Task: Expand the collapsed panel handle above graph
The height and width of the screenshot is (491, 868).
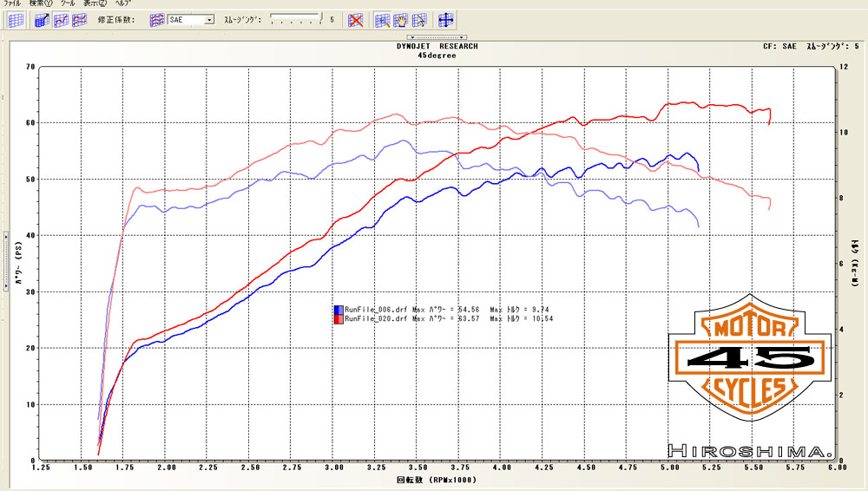Action: pos(438,37)
